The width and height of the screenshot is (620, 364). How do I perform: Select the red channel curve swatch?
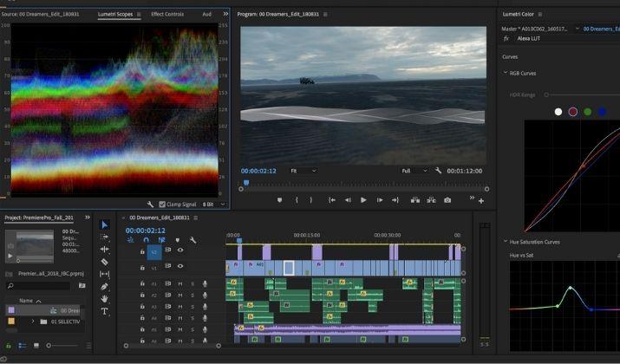click(572, 112)
